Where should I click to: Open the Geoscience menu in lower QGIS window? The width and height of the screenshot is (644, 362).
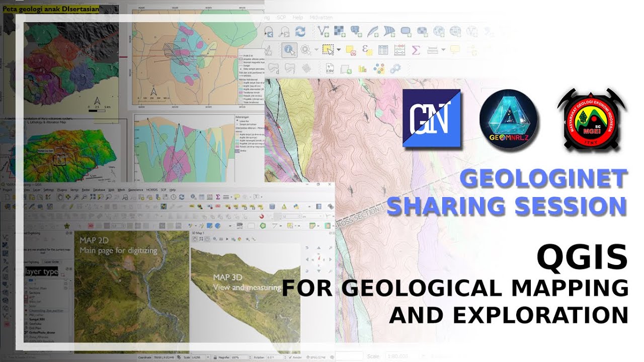click(x=136, y=190)
